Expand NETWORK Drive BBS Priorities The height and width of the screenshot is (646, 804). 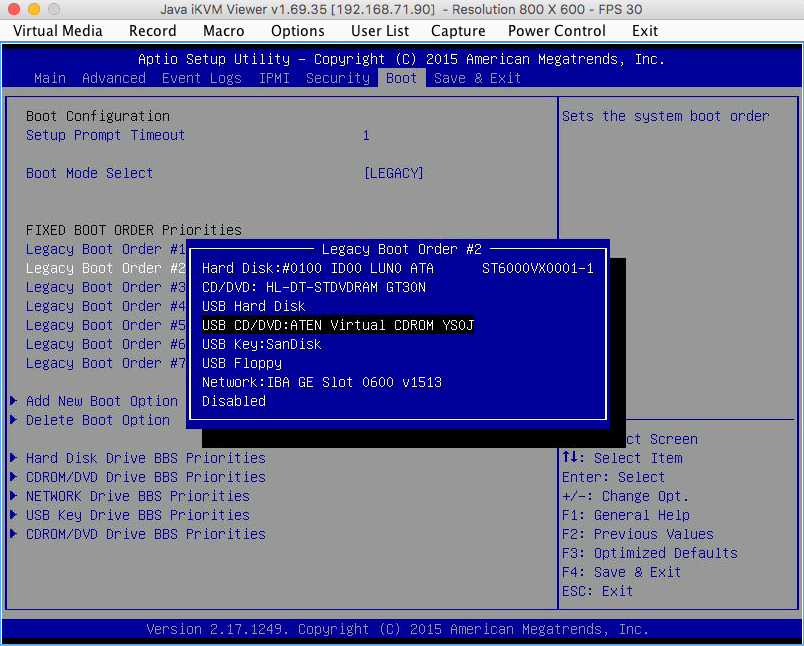[137, 496]
